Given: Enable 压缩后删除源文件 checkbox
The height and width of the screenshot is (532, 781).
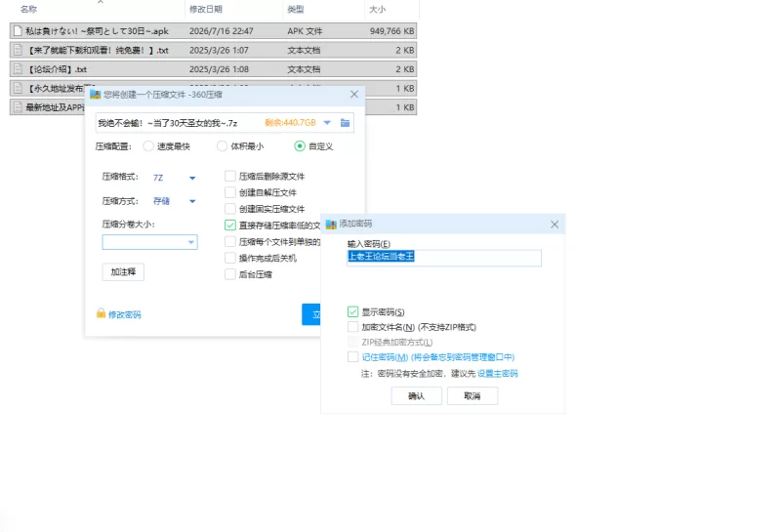Looking at the screenshot, I should coord(230,176).
